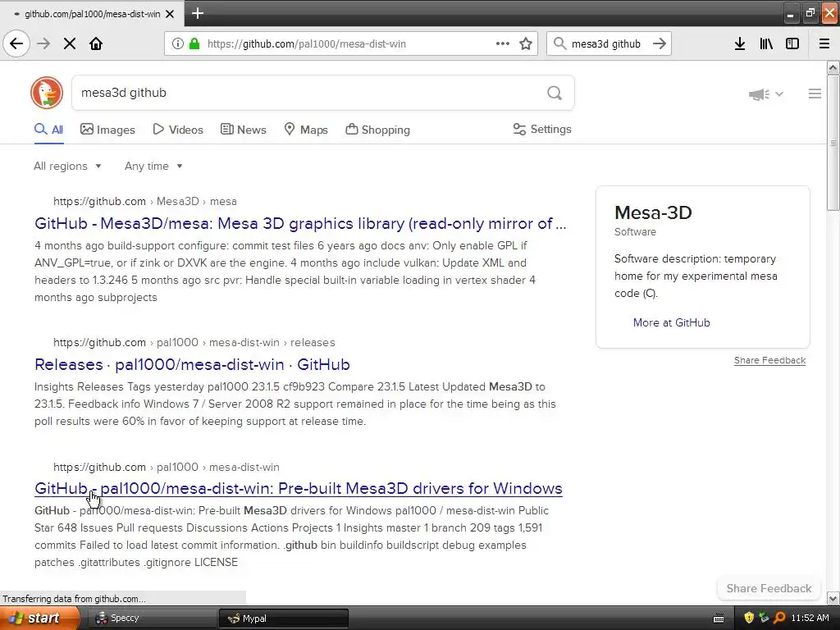Click the orange magnifier tray icon
Viewport: 840px width, 630px height.
pos(779,618)
